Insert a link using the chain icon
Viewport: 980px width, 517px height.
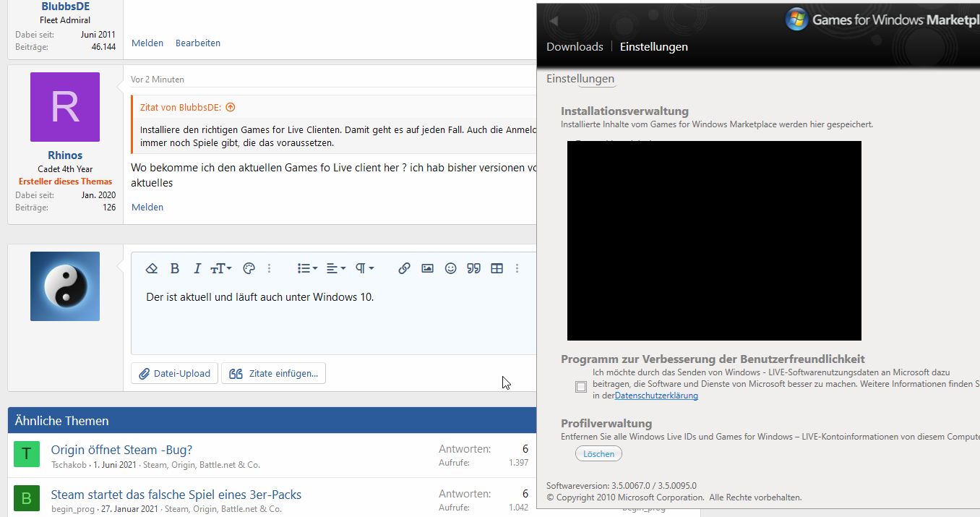pyautogui.click(x=404, y=268)
